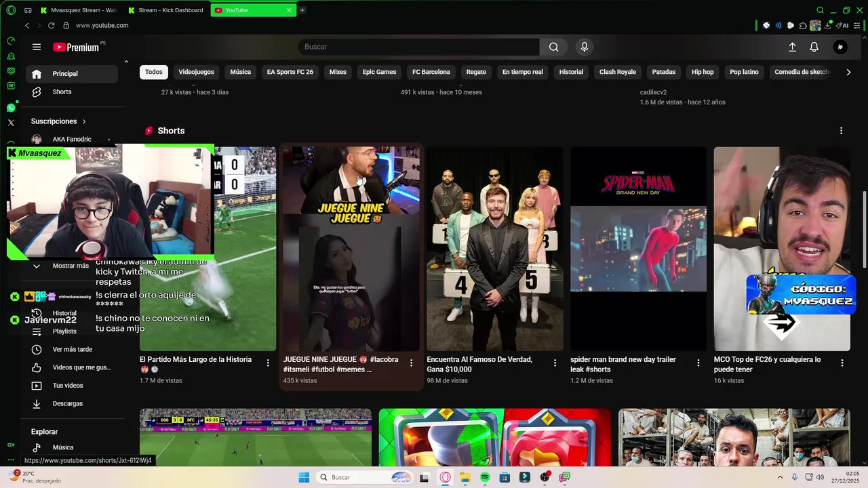Screen dimensions: 868x488
Task: Click the www.youtube.com address bar
Action: pos(102,25)
